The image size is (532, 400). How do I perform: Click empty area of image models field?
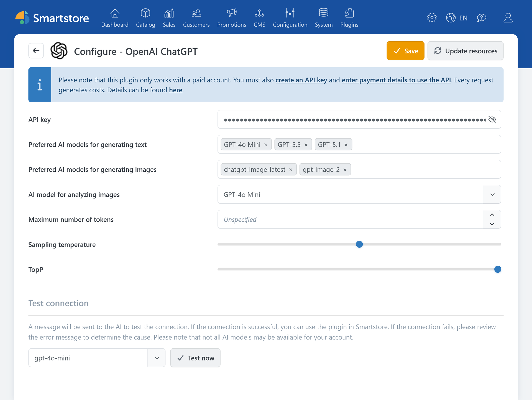point(426,169)
